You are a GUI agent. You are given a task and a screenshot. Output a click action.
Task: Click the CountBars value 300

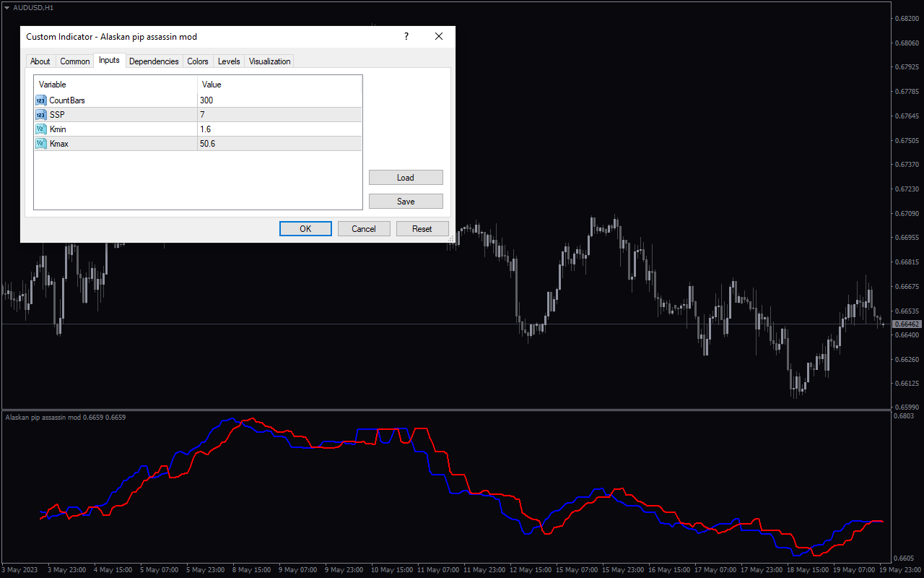tap(206, 100)
